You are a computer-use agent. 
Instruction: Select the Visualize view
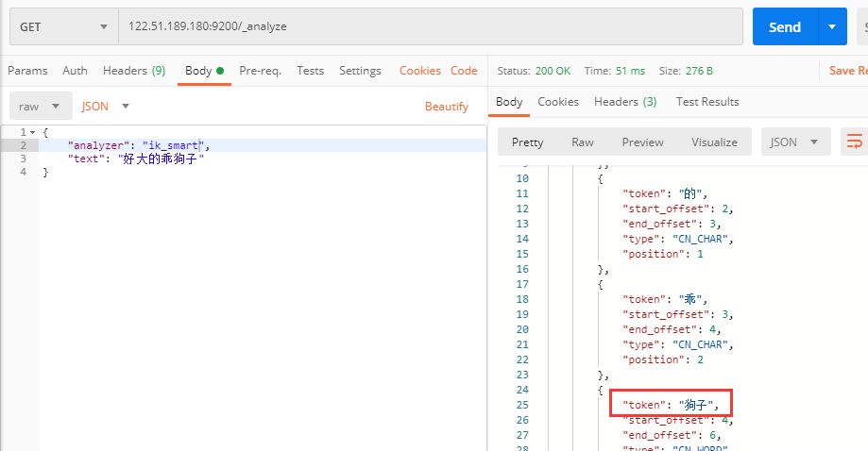(714, 142)
